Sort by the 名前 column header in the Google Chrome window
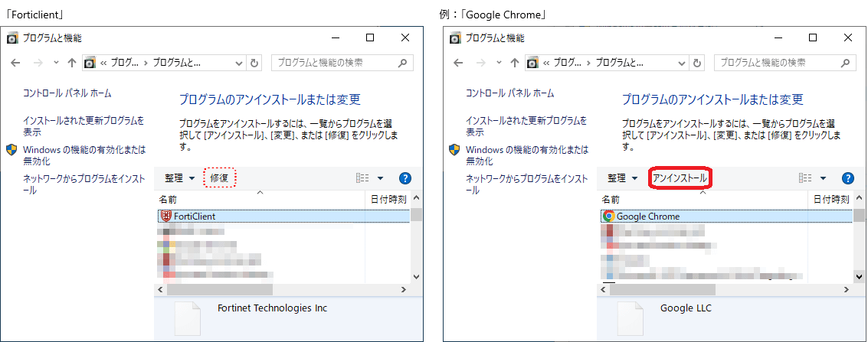Viewport: 868px width, 342px height. click(x=611, y=199)
